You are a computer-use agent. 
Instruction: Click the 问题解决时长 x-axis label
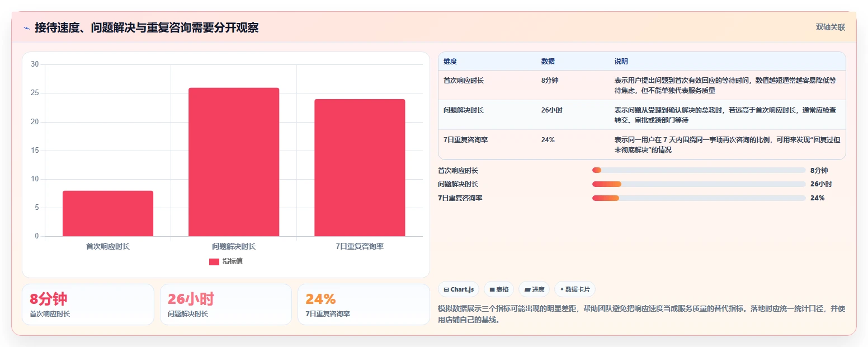234,246
